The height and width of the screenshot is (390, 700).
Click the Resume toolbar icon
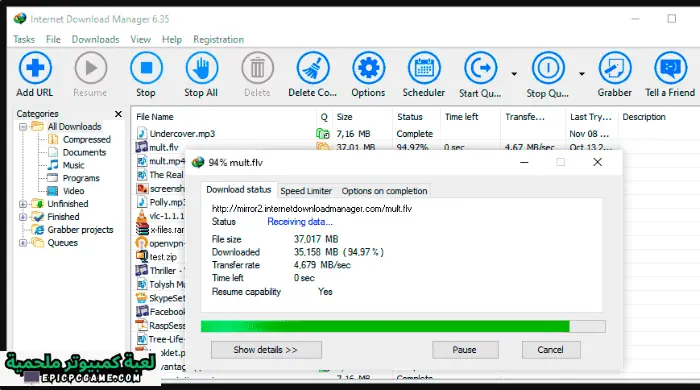91,68
